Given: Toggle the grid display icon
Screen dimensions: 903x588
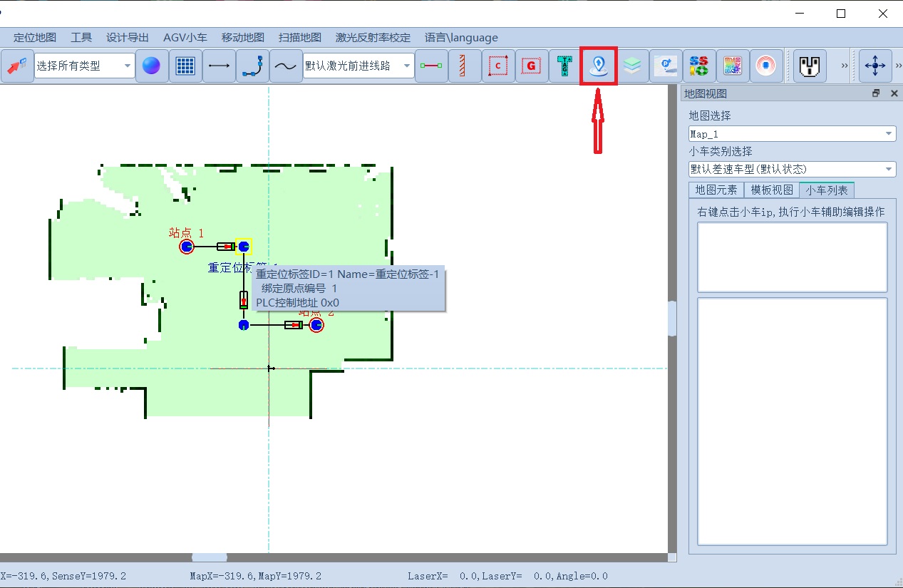Looking at the screenshot, I should tap(185, 66).
